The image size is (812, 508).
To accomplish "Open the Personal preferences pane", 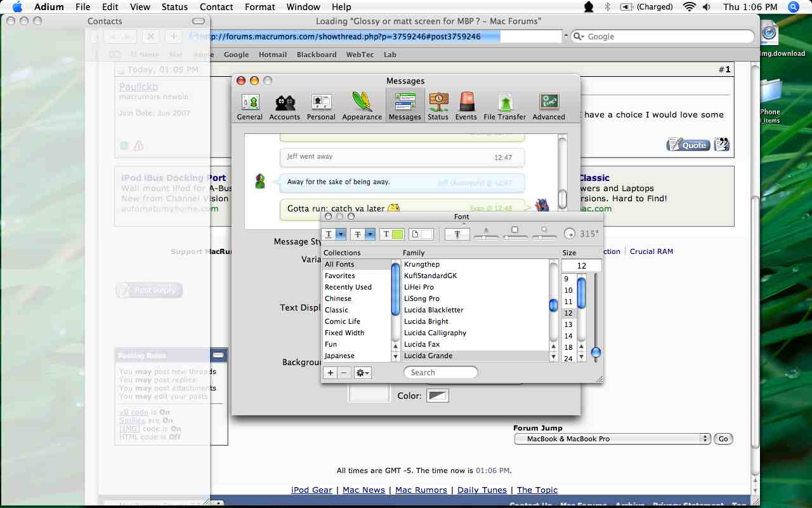I will point(321,105).
